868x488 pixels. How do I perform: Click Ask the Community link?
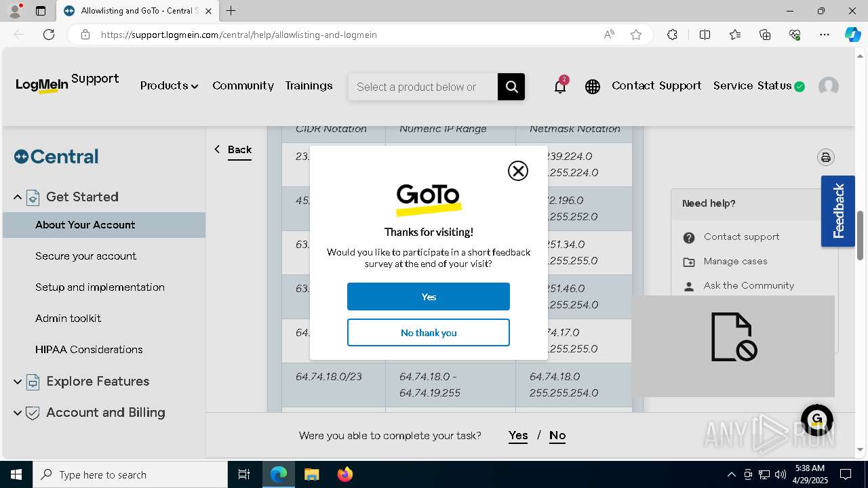749,285
